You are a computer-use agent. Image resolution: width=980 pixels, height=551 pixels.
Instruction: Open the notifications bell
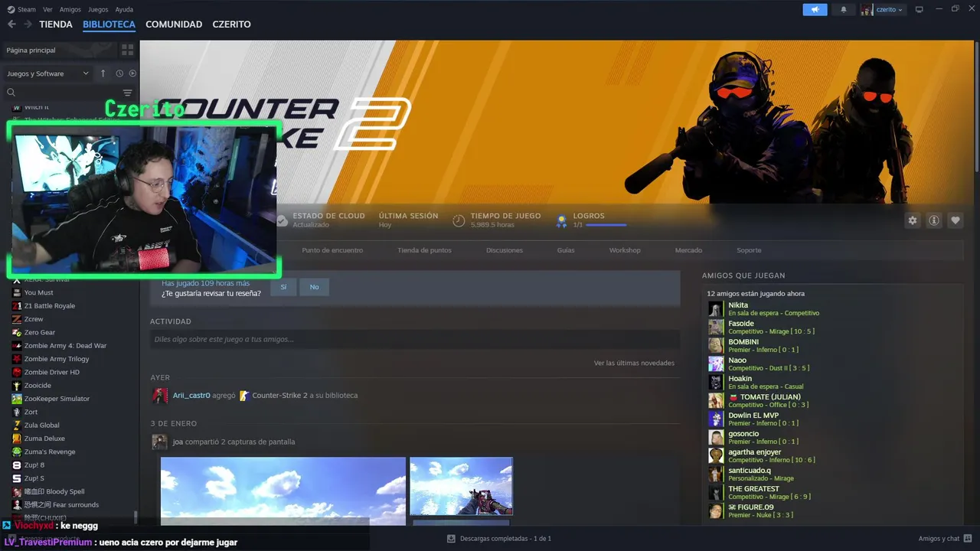844,10
